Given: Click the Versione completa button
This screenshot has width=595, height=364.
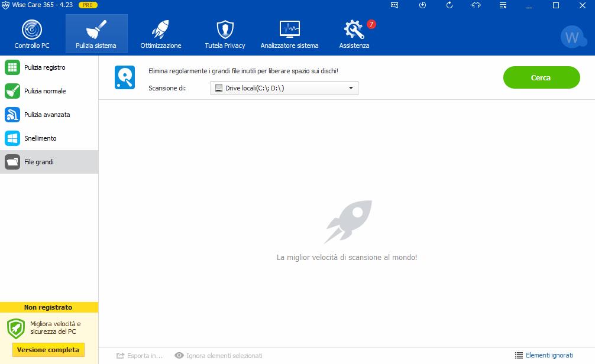Looking at the screenshot, I should tap(48, 350).
